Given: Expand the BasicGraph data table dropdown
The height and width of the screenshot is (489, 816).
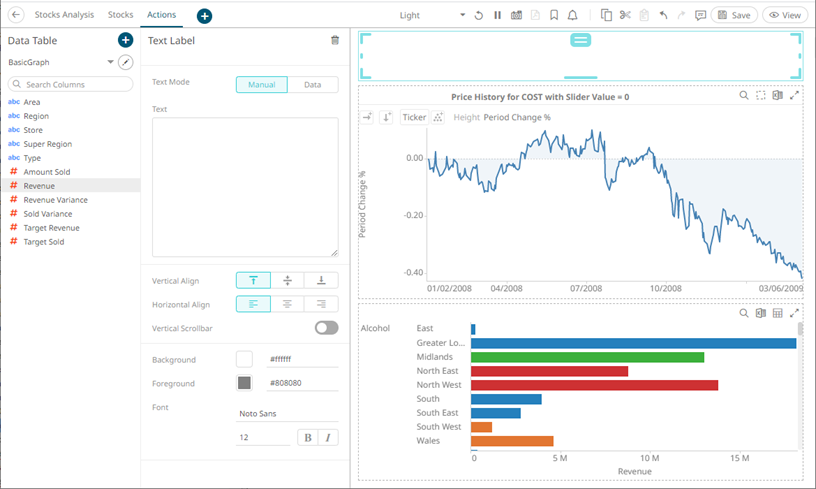Looking at the screenshot, I should click(x=110, y=62).
